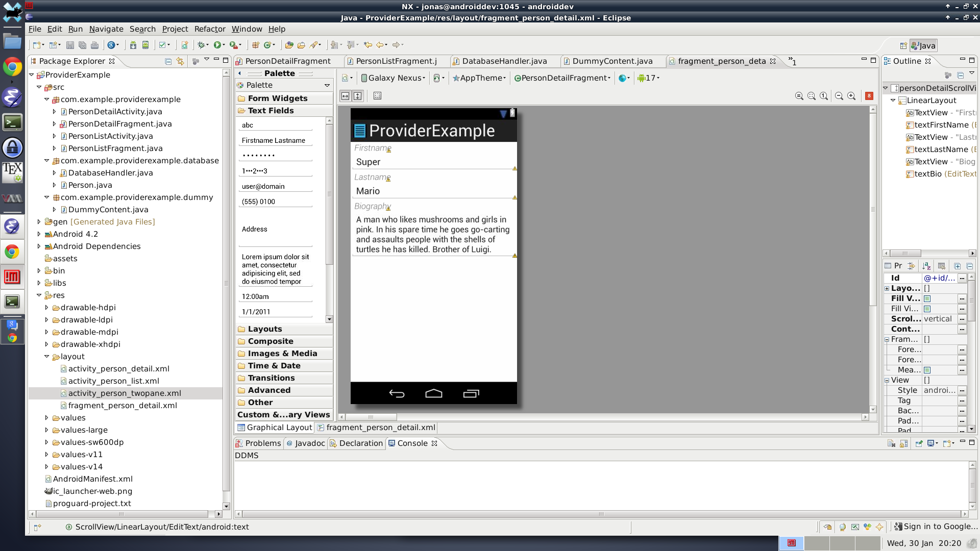Screen dimensions: 980x551
Task: Click the lint error count badge
Action: click(x=869, y=96)
